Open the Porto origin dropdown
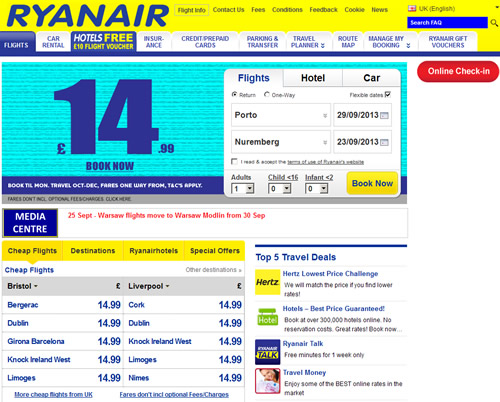Viewport: 500px width, 402px height. [281, 115]
